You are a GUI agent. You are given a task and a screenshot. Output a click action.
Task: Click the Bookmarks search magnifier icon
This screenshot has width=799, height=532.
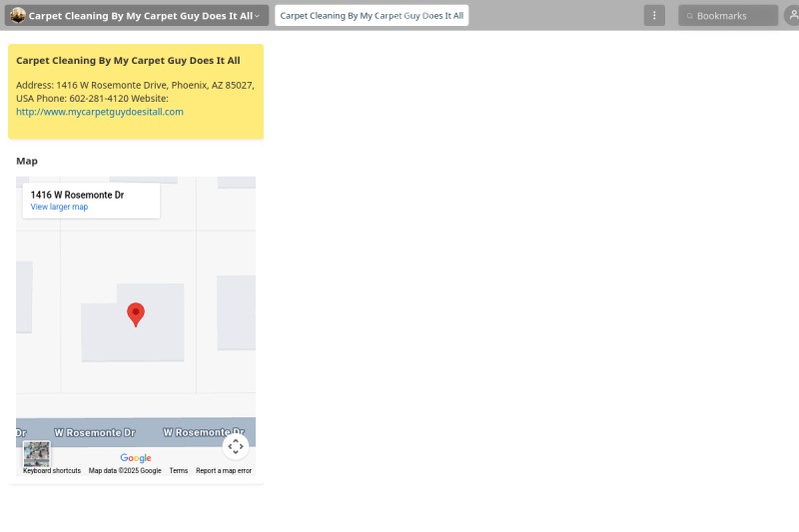click(x=689, y=16)
